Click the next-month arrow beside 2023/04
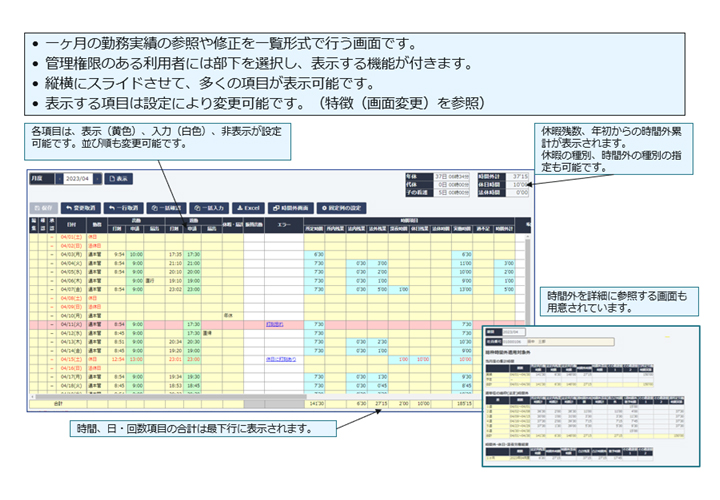This screenshot has width=720, height=500. point(97,179)
